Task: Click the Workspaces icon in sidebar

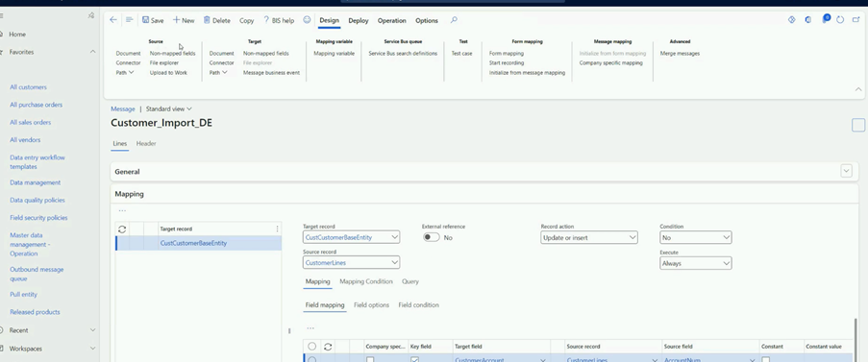Action: [2, 349]
